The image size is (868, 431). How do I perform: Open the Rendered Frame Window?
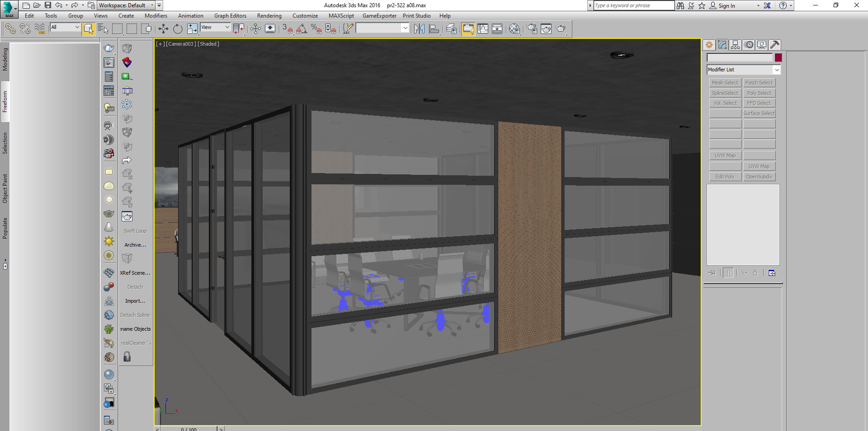(x=546, y=29)
